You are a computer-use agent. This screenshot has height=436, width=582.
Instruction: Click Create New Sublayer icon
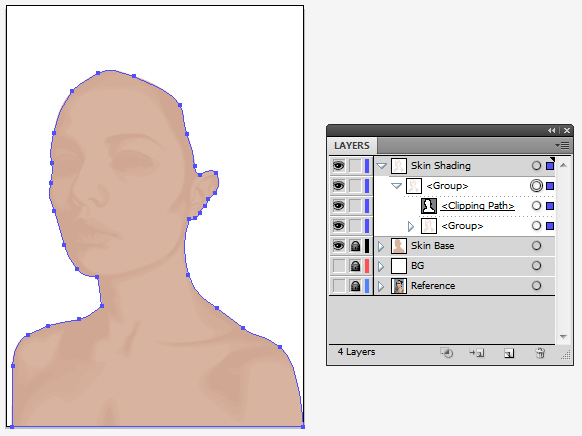tap(477, 353)
